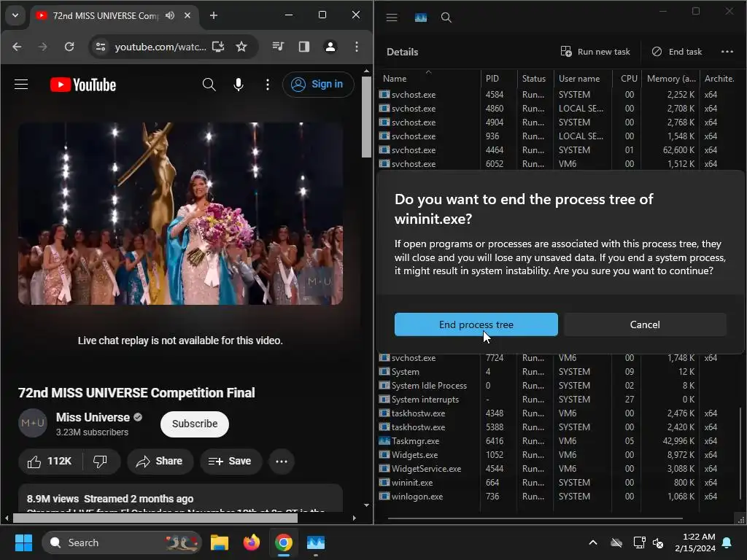
Task: Click the taskbar Search box
Action: [122, 542]
